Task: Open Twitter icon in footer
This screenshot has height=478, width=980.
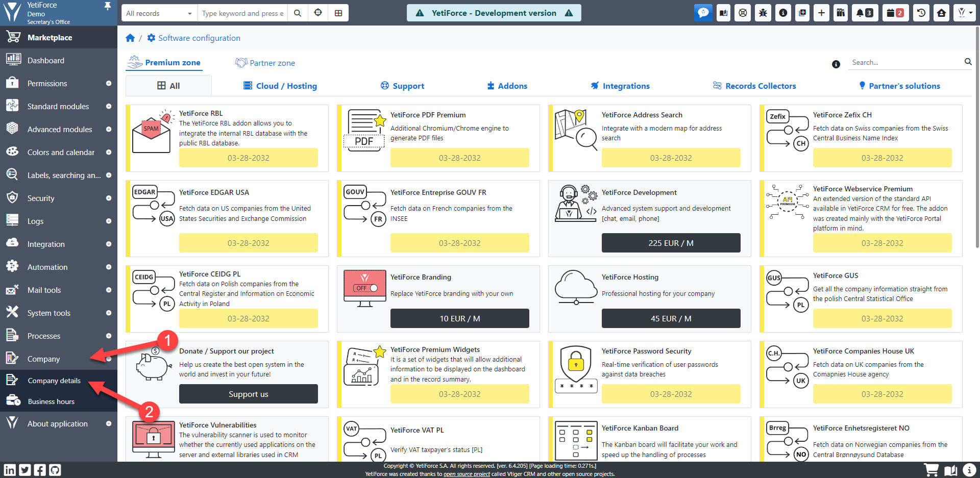Action: pyautogui.click(x=24, y=470)
